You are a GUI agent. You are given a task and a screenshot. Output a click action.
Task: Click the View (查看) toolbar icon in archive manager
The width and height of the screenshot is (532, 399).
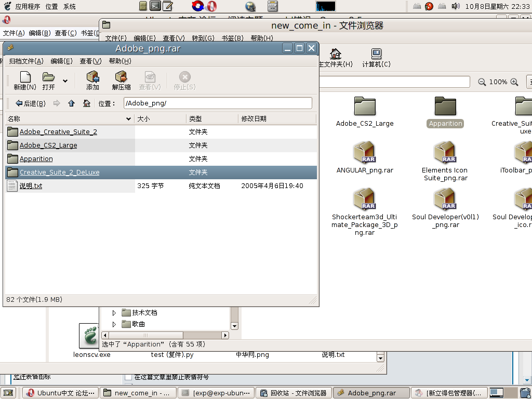(x=150, y=81)
